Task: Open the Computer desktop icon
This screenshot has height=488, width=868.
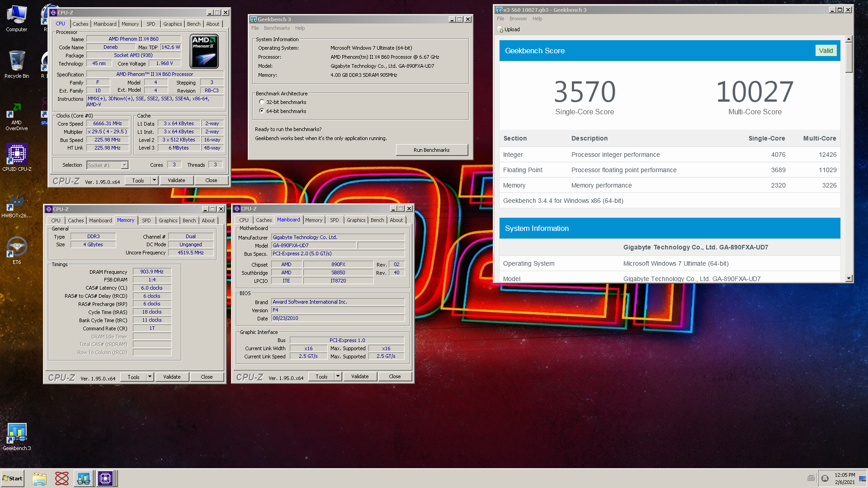Action: [17, 18]
